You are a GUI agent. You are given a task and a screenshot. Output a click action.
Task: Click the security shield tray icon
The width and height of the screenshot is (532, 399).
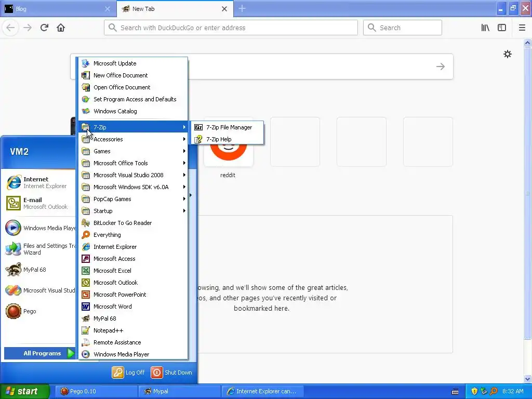pos(474,391)
